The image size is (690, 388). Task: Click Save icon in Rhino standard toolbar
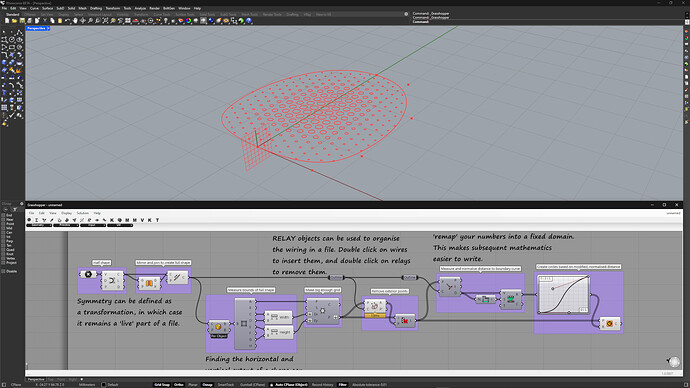22,21
